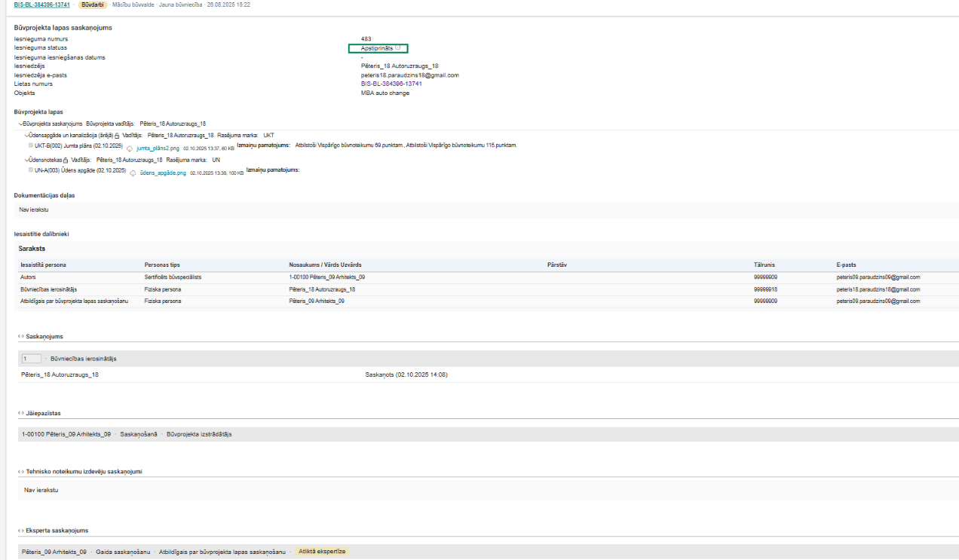Click the code-bracket icon beside Jāiepazīstas heading

[x=20, y=413]
